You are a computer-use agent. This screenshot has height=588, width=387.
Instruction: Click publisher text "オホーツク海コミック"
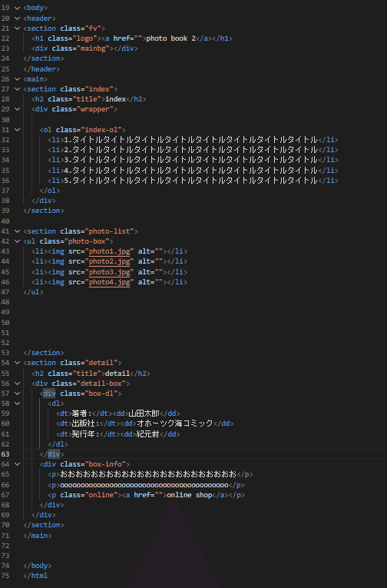175,424
